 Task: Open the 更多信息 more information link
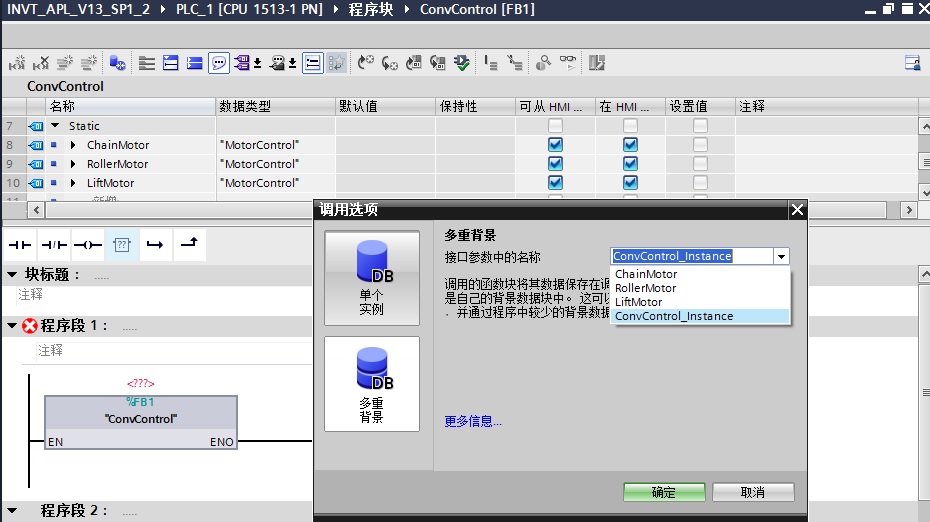(x=473, y=422)
